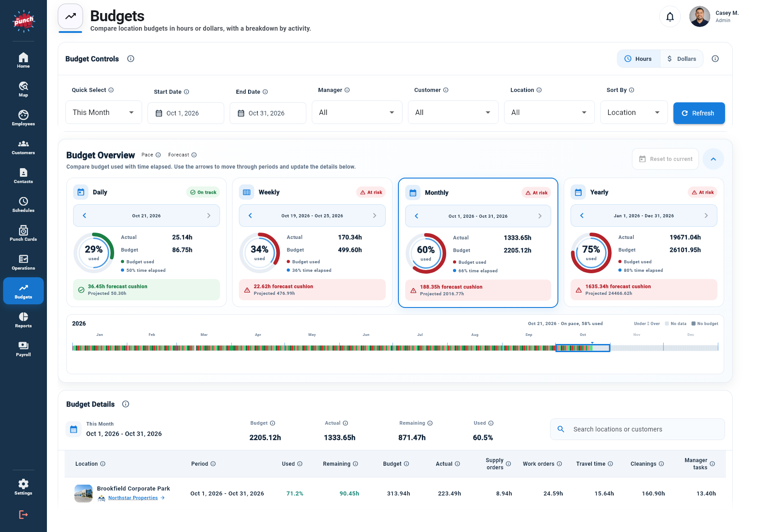Click the Manager filter info icon
This screenshot has height=532, width=758.
pos(347,90)
